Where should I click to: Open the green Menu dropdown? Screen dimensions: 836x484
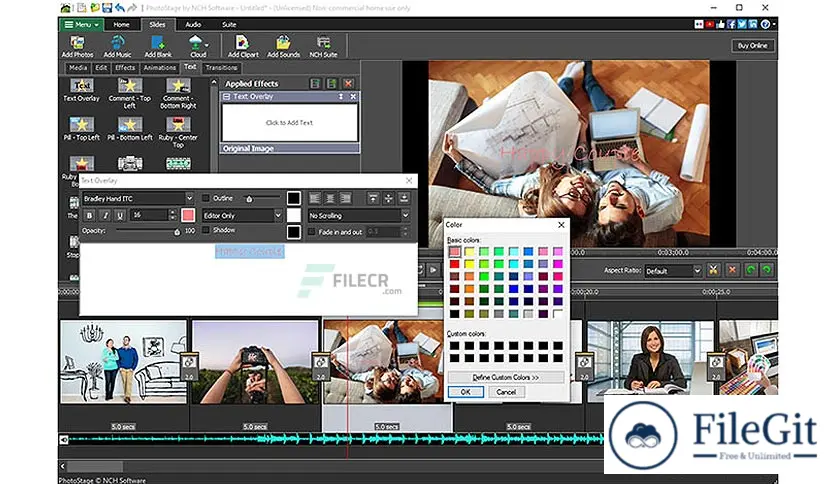click(x=81, y=25)
